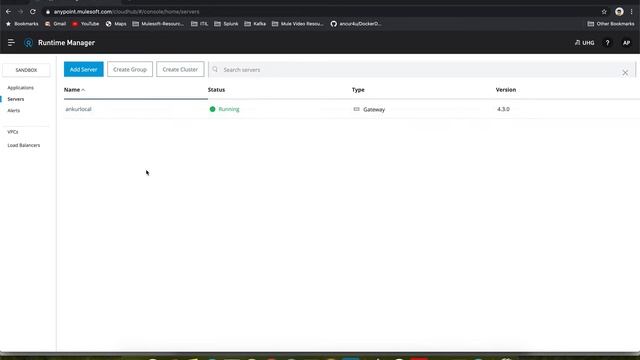Open the Kafka bookmark folder
This screenshot has width=640, height=360.
pyautogui.click(x=255, y=24)
